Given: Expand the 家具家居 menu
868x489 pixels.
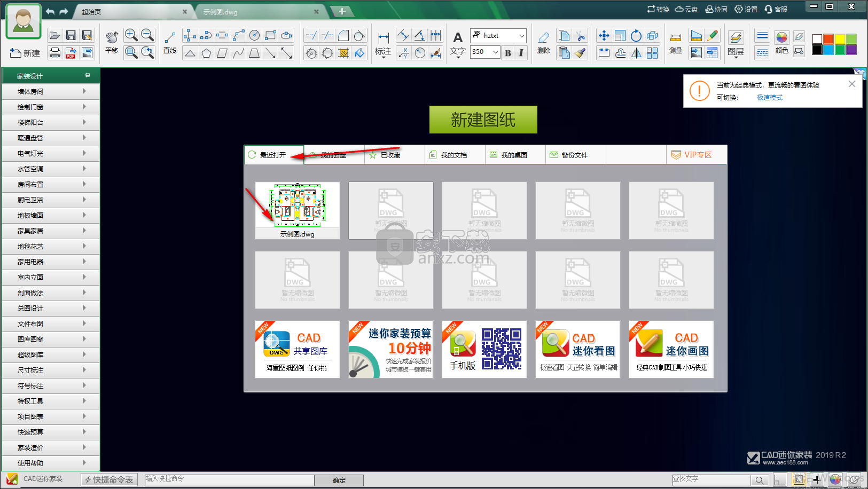Looking at the screenshot, I should [x=51, y=231].
